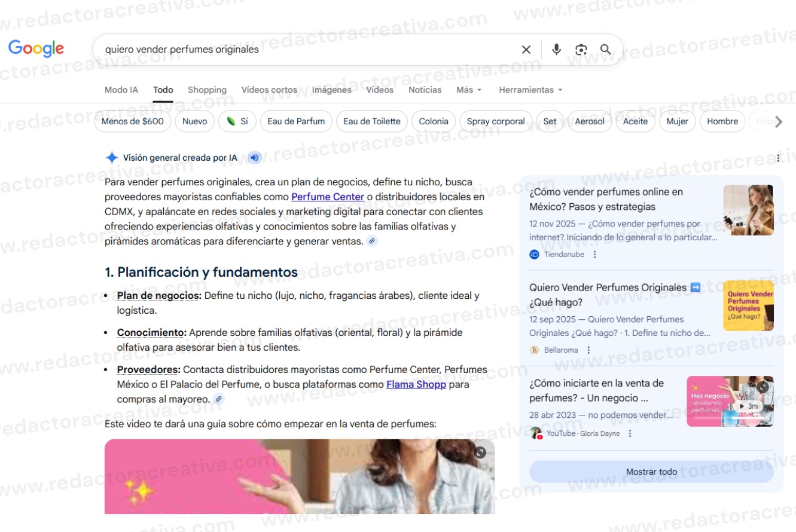Open three-dot menu next to Bellaroma
This screenshot has height=532, width=796.
pyautogui.click(x=588, y=350)
